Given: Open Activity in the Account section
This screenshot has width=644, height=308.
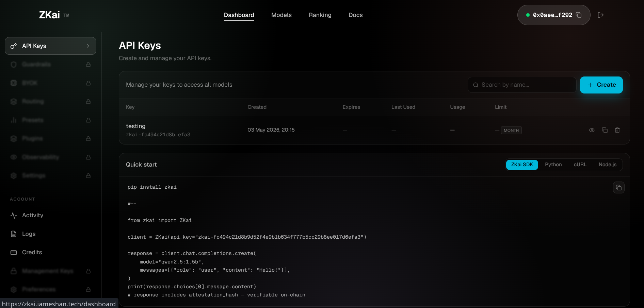Looking at the screenshot, I should tap(33, 215).
